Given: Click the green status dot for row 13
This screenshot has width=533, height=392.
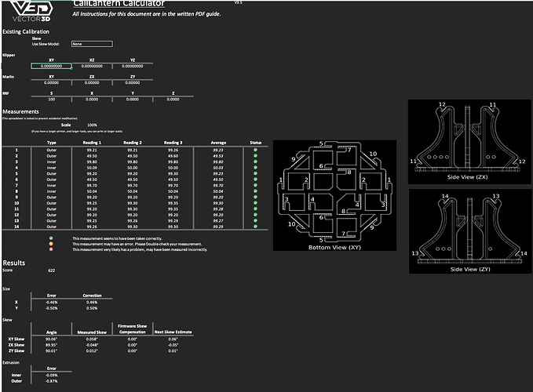Looking at the screenshot, I should coord(255,220).
